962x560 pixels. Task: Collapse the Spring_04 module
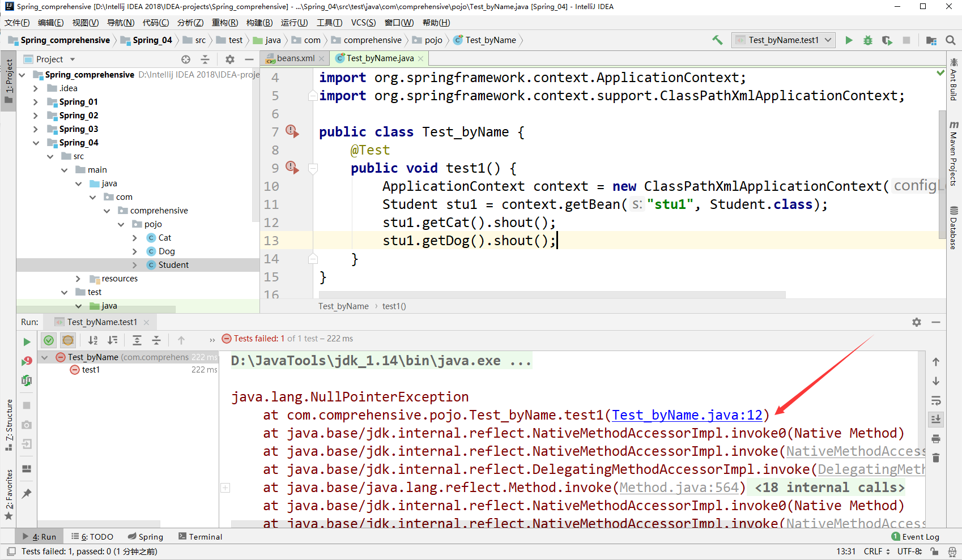tap(36, 143)
